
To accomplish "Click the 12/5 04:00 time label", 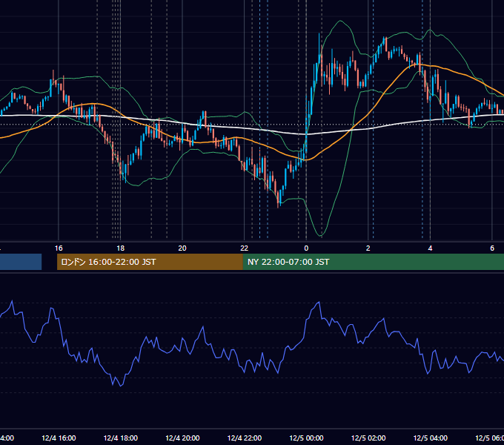I will pos(430,438).
